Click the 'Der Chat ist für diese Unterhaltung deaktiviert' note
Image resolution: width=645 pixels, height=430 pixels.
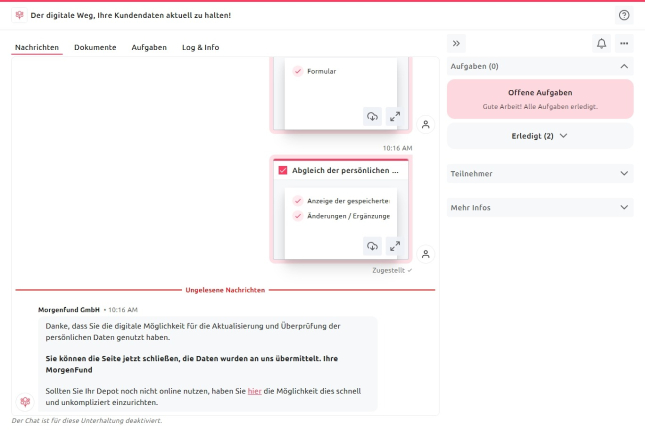pyautogui.click(x=86, y=421)
